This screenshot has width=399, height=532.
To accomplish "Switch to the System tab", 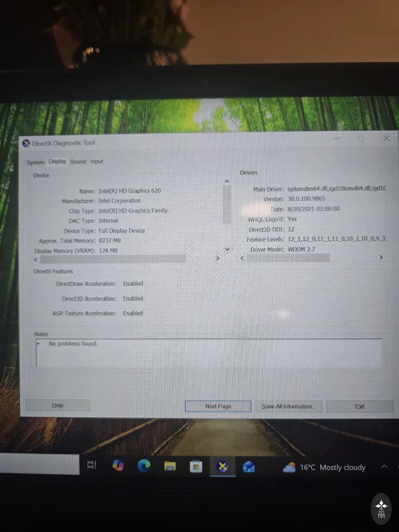I will coord(35,162).
